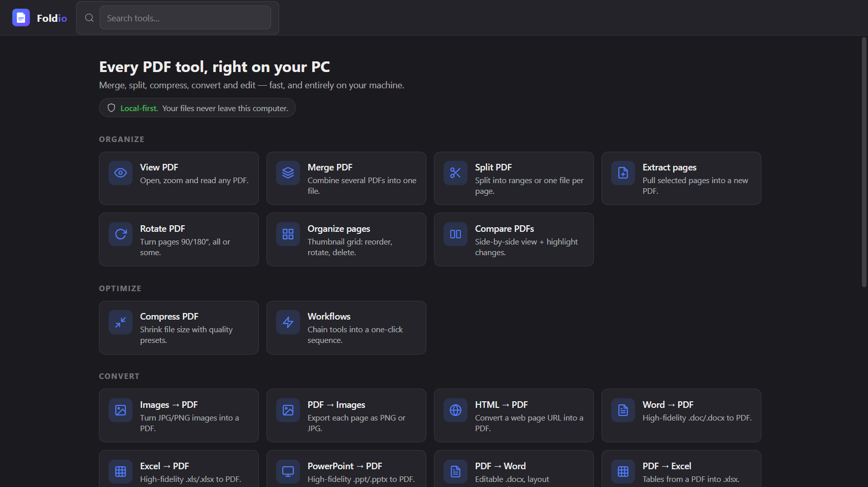The width and height of the screenshot is (868, 487).
Task: Click the 'HTML → PDF' title text
Action: pyautogui.click(x=502, y=405)
